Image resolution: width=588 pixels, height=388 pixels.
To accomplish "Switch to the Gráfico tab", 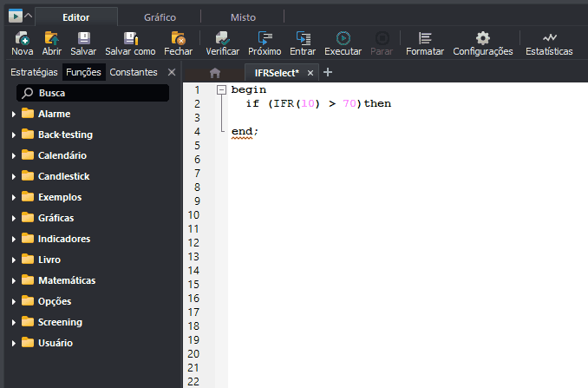I will [x=160, y=16].
